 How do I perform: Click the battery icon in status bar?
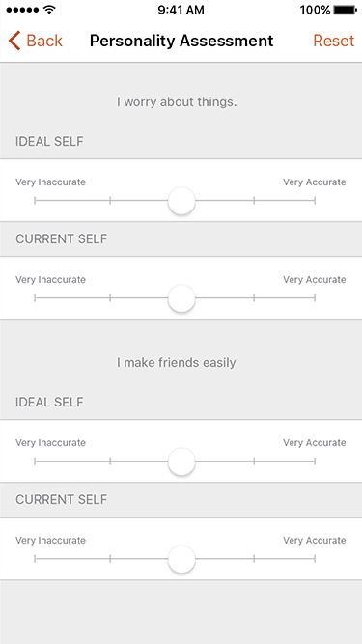pos(346,10)
